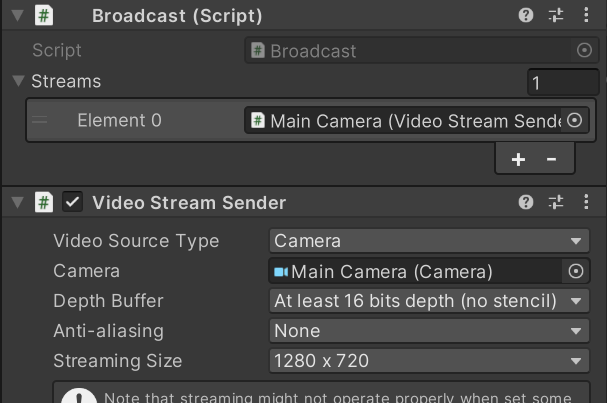Click object picker for Element 0 stream

click(574, 120)
